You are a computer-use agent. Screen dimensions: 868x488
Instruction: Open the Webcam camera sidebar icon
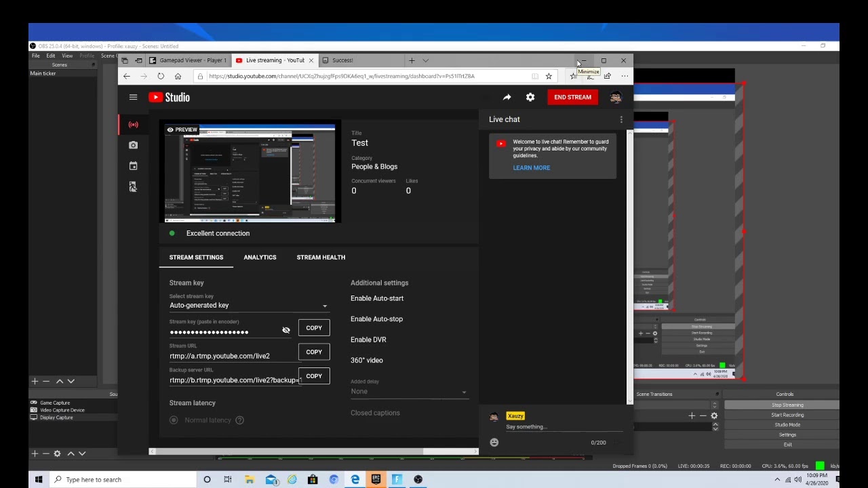coord(133,145)
